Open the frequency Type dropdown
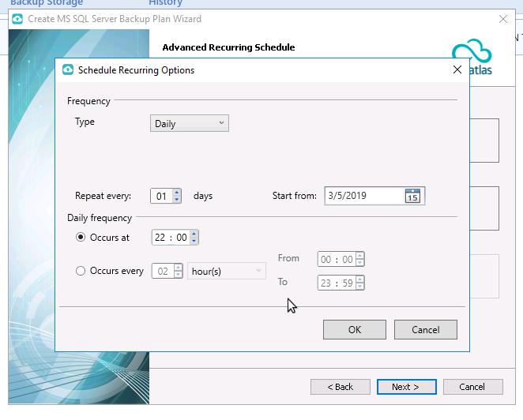The width and height of the screenshot is (523, 420). click(190, 123)
